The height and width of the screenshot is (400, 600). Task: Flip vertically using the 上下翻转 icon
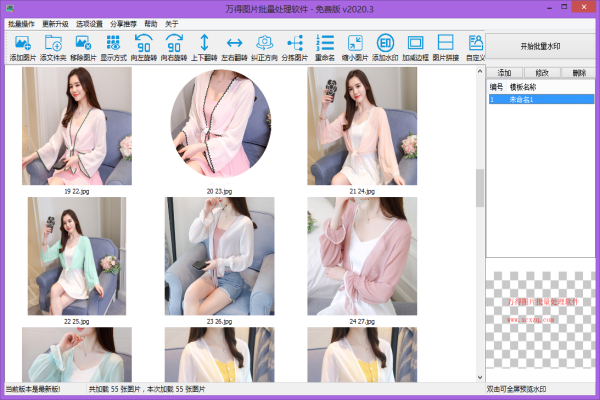click(204, 45)
